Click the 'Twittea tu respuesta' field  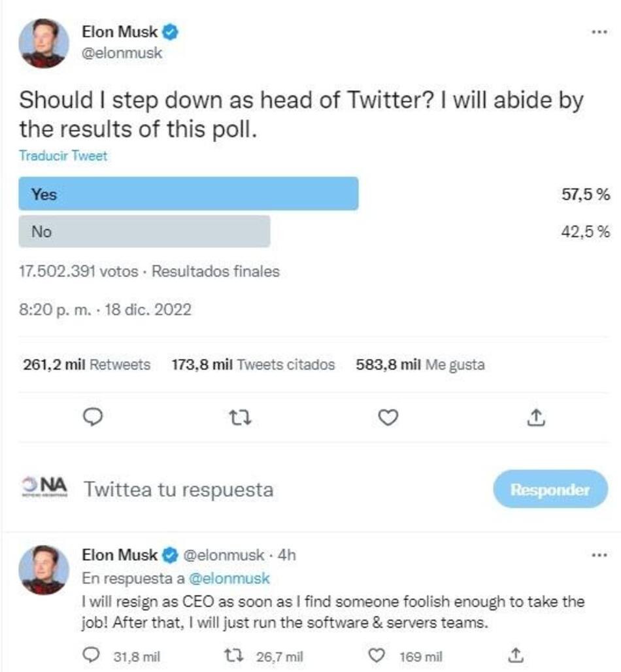[178, 489]
